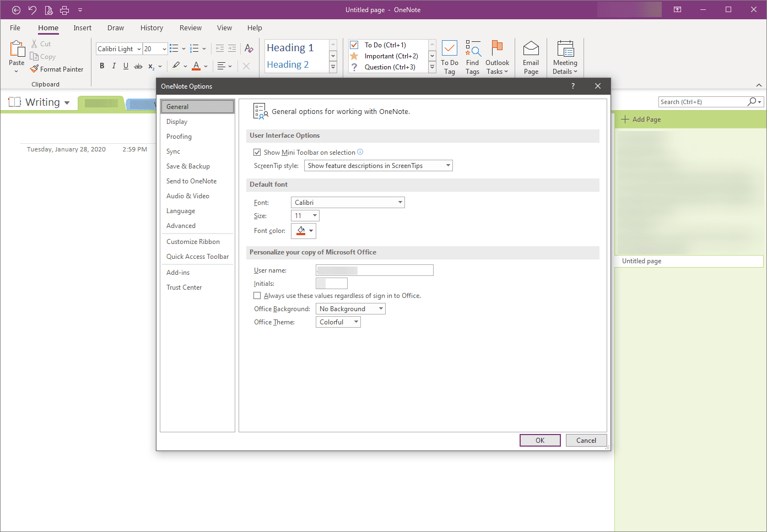The height and width of the screenshot is (532, 767).
Task: Open Outlook Tasks in the ribbon
Action: 497,57
